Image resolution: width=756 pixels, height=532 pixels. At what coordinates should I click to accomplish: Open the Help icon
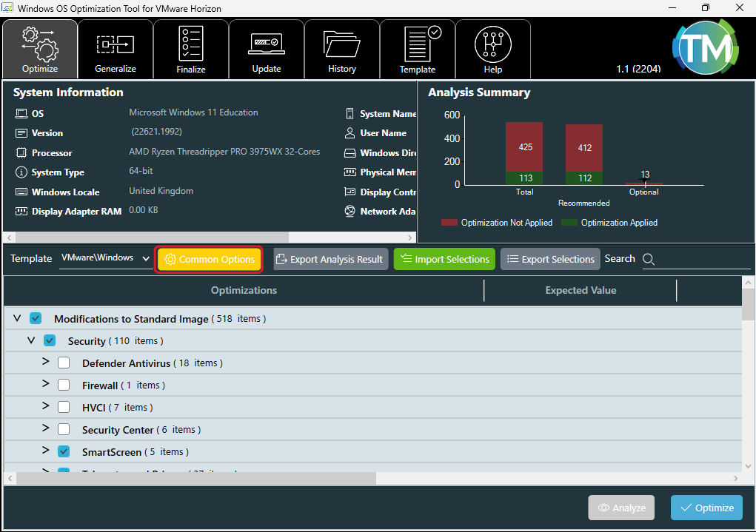point(493,44)
